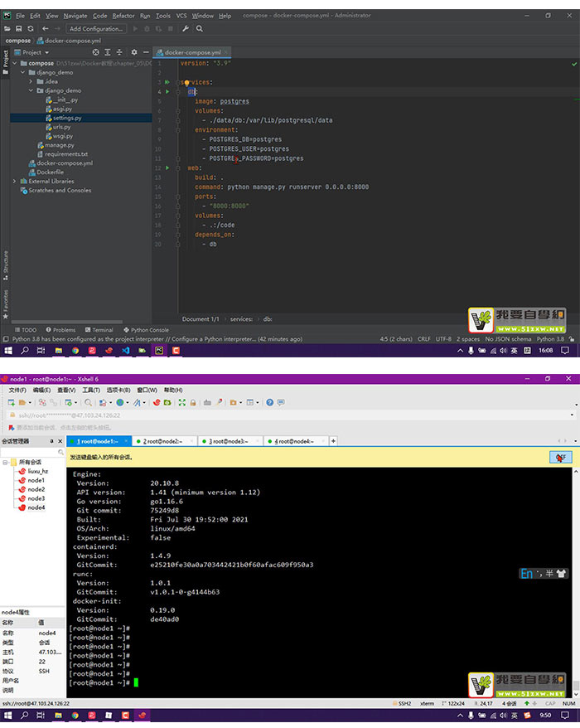Click the Xshell full screen arrows icon

point(182,402)
